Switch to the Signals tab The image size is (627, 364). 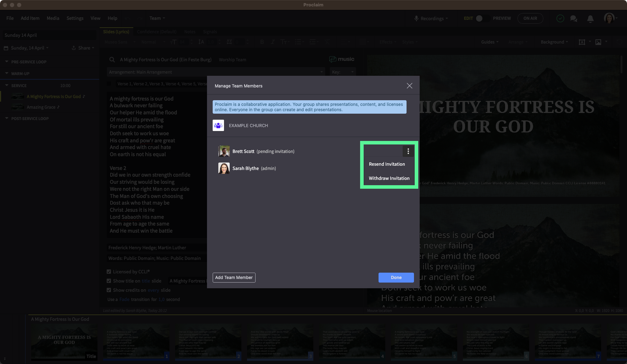(x=210, y=32)
